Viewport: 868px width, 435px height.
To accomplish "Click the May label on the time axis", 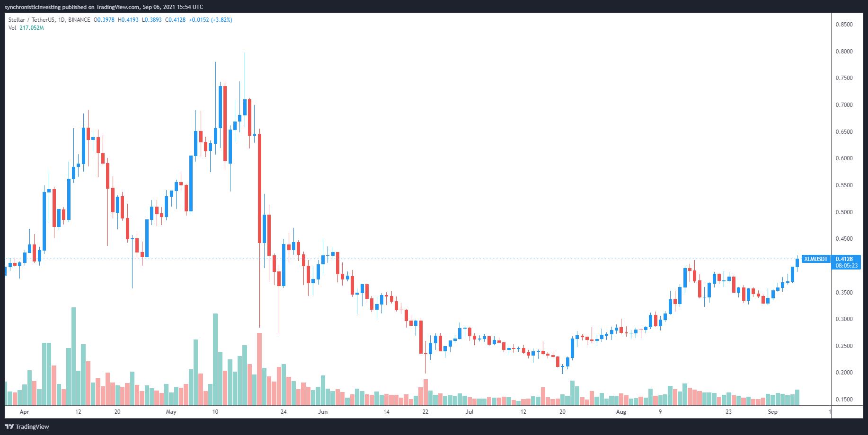I will (171, 412).
